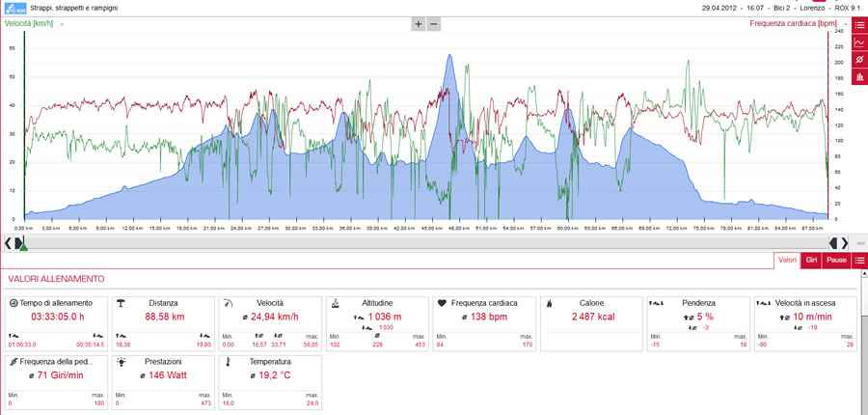Viewport: 868px width, 415px height.
Task: Open the Pause tab
Action: (x=836, y=260)
